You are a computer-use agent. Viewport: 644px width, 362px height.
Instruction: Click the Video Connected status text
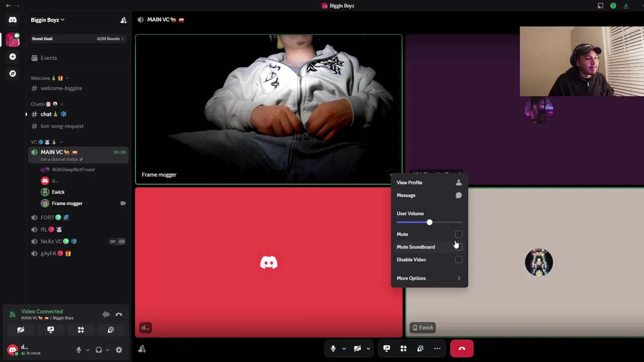42,312
